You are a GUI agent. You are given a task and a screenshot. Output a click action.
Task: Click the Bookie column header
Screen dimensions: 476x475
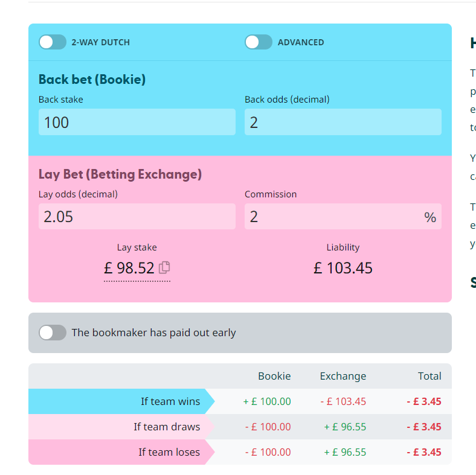[x=274, y=376]
